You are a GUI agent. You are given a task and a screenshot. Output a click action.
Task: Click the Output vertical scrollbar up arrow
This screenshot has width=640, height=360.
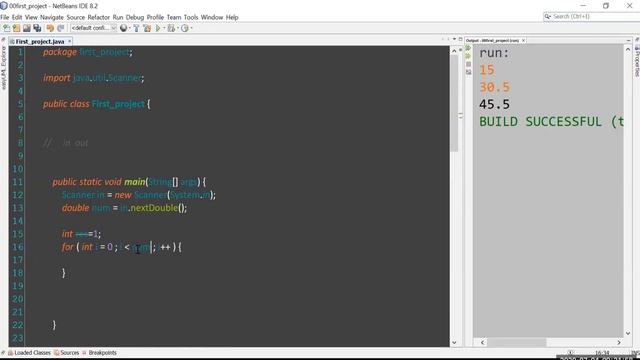point(628,49)
